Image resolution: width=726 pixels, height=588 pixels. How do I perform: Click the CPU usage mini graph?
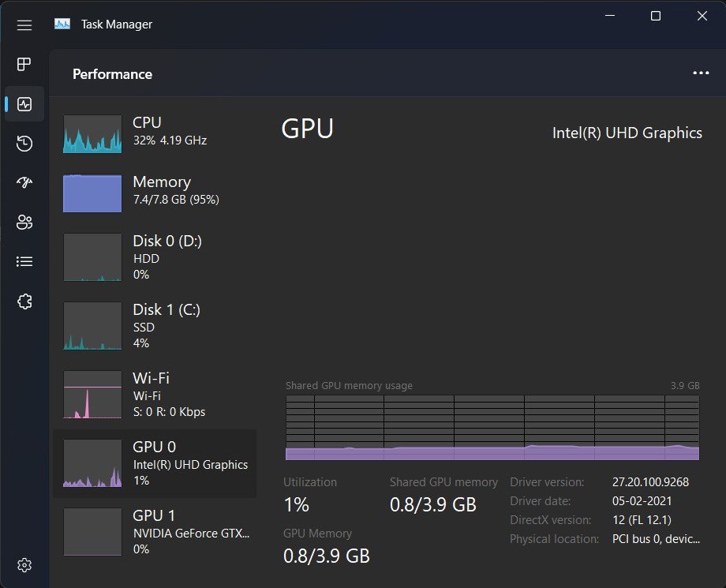click(92, 134)
